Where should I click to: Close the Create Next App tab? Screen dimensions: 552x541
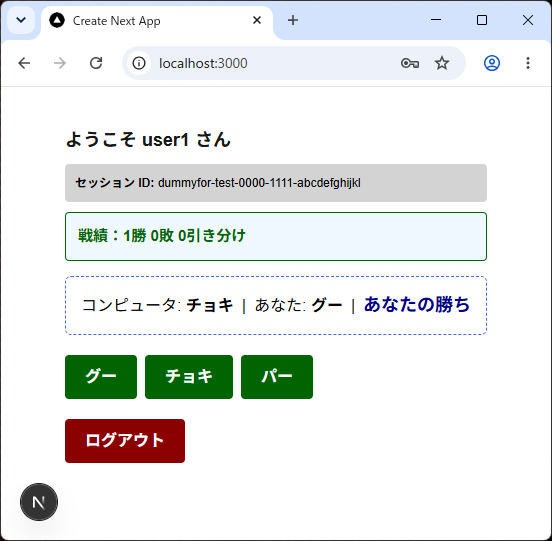pyautogui.click(x=257, y=20)
